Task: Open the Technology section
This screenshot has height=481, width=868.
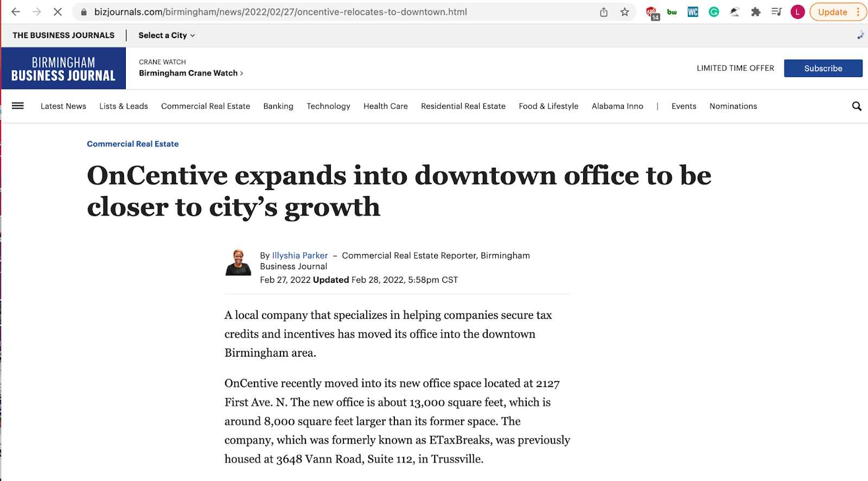Action: coord(328,106)
